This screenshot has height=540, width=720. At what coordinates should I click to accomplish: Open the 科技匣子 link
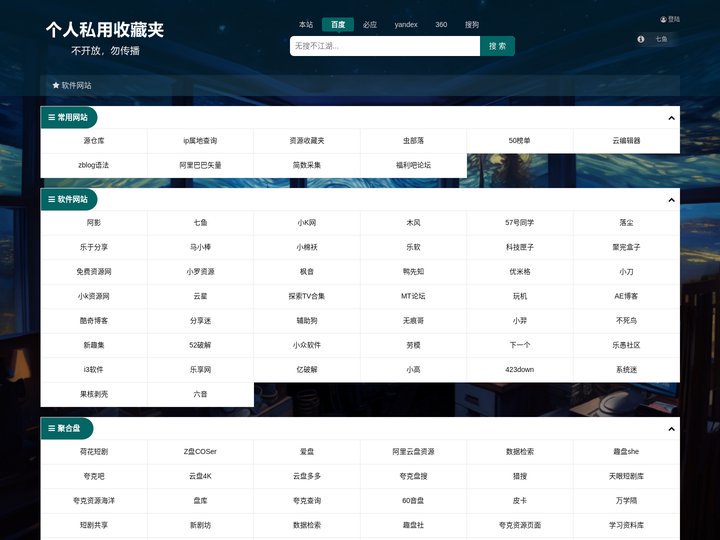520,248
